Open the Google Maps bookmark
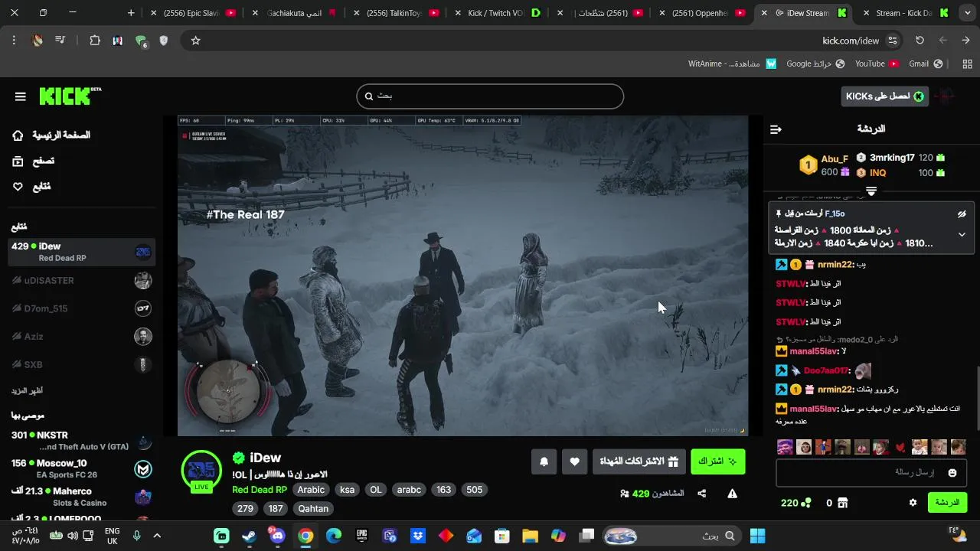980x551 pixels. click(x=815, y=64)
